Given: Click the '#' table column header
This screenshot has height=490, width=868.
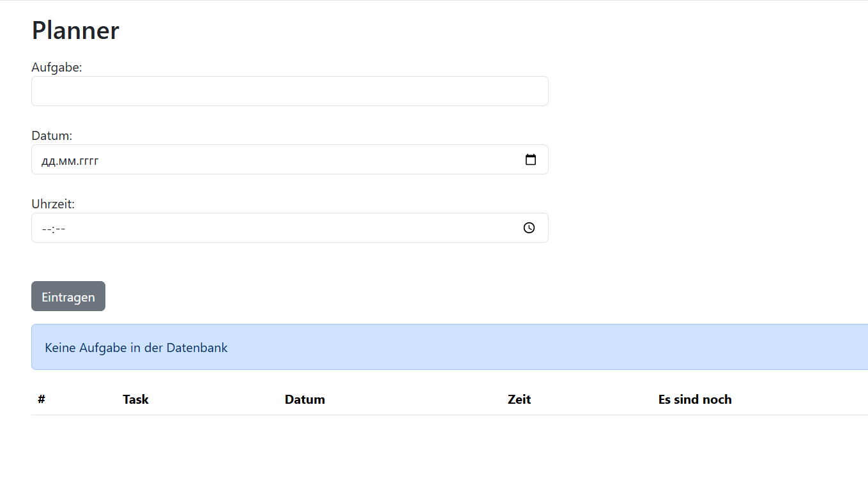Looking at the screenshot, I should tap(42, 399).
